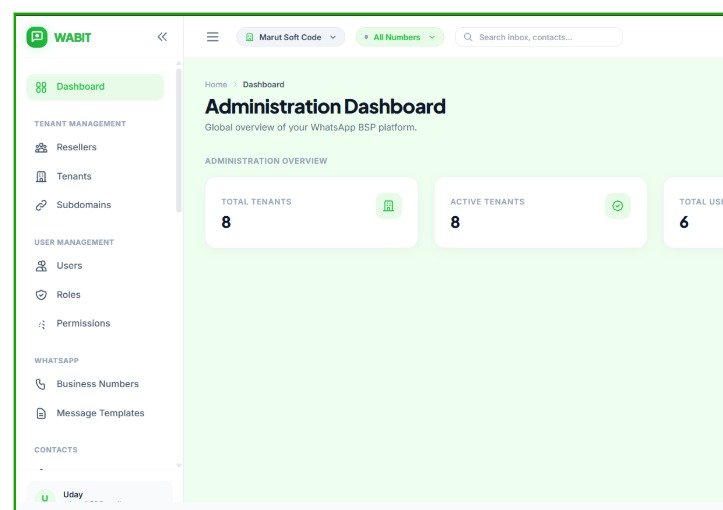
Task: Click the Subdomains link icon
Action: [41, 205]
